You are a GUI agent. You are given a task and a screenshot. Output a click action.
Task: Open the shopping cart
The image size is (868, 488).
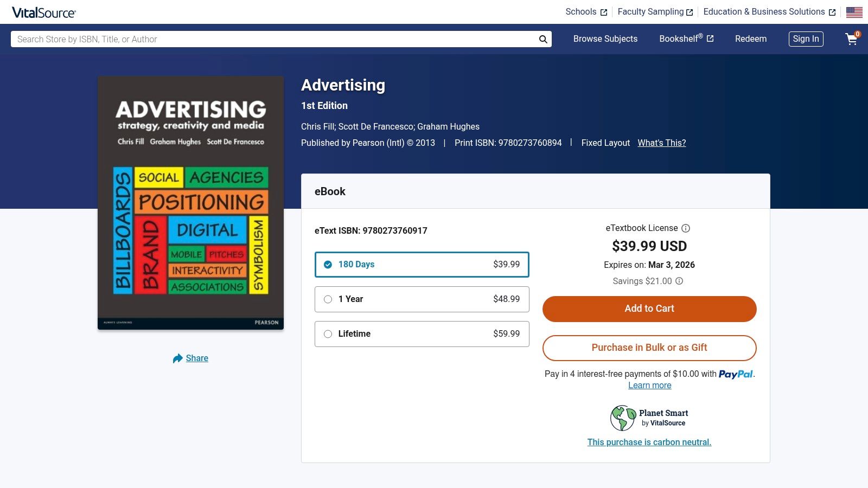coord(852,39)
